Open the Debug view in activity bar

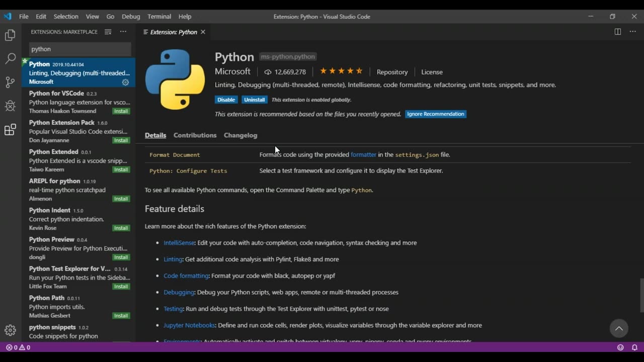click(10, 106)
